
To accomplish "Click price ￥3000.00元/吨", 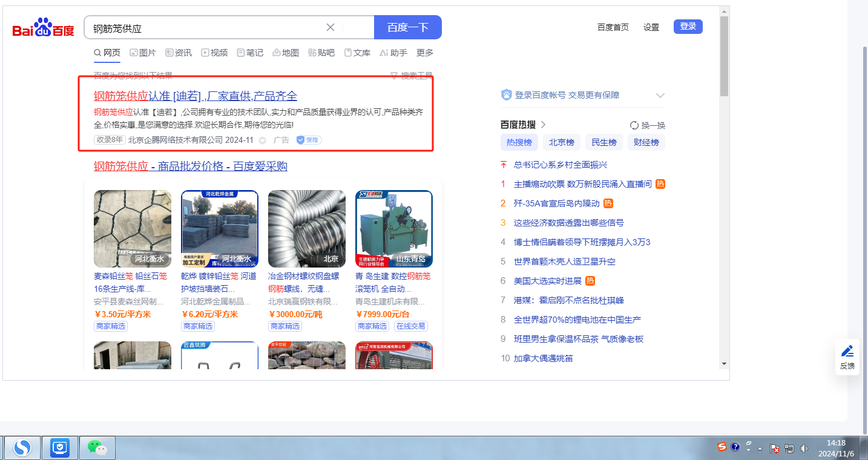I will pyautogui.click(x=296, y=314).
